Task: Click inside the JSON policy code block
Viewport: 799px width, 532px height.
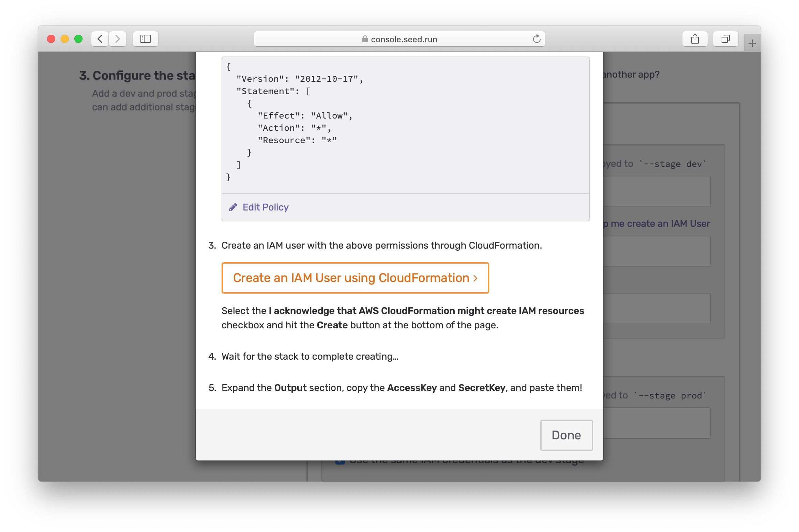Action: coord(405,125)
